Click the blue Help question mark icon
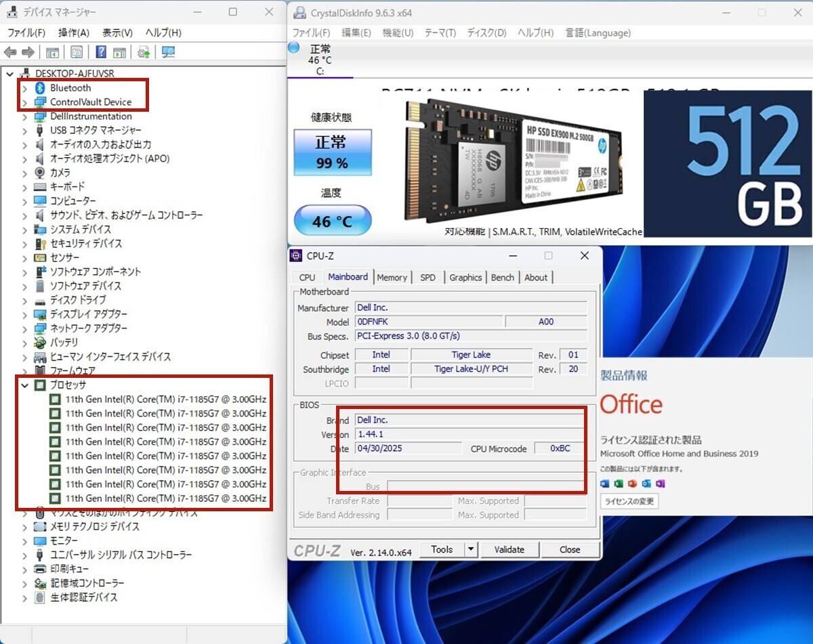This screenshot has height=644, width=813. pos(101,52)
